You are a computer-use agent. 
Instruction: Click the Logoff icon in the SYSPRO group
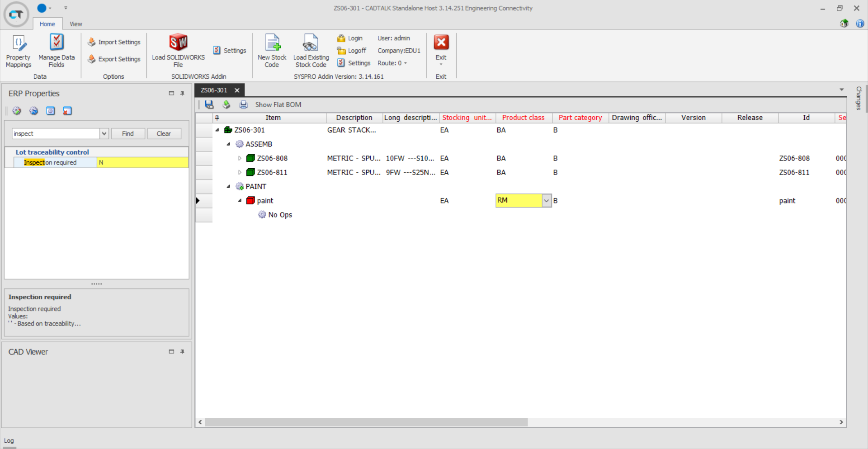click(342, 51)
